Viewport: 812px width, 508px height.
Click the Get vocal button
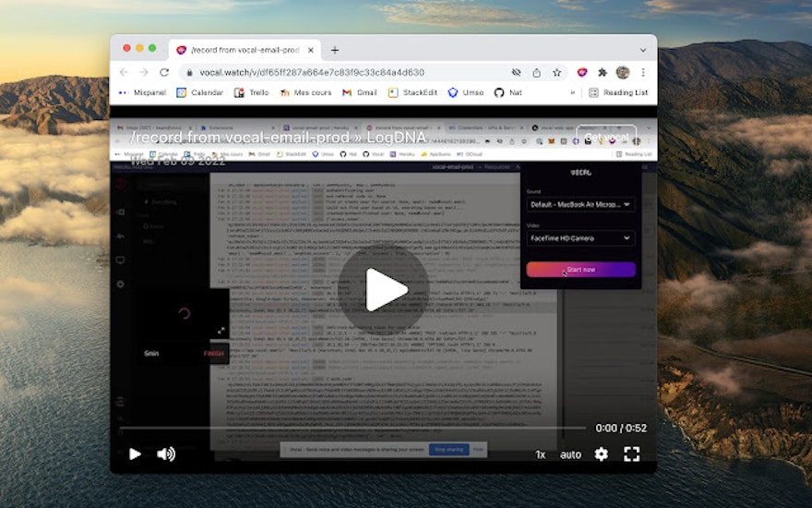(x=606, y=138)
